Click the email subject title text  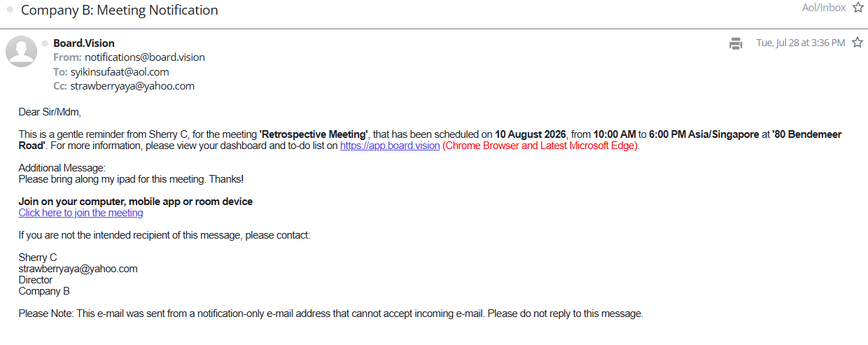(x=120, y=10)
